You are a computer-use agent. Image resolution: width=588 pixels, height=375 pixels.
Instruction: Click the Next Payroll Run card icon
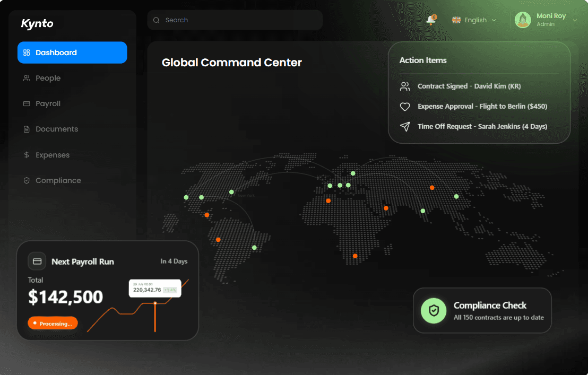point(37,261)
